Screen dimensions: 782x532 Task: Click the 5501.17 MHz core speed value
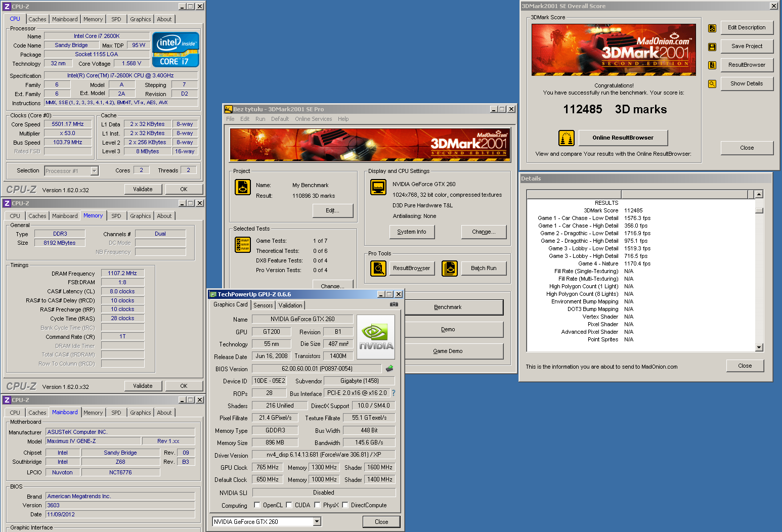[x=68, y=124]
